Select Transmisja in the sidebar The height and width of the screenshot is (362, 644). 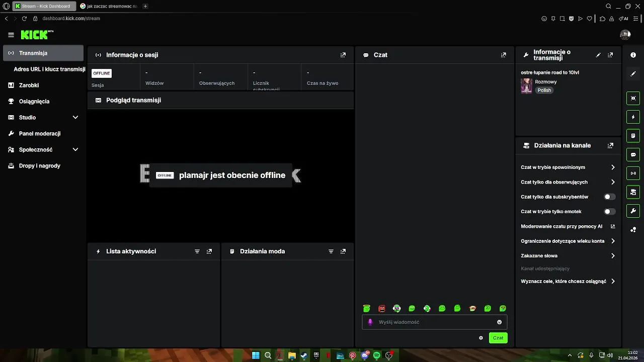(x=43, y=53)
